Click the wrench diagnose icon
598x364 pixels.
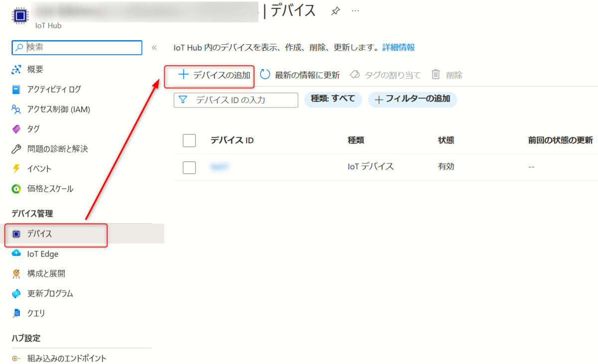tap(17, 149)
